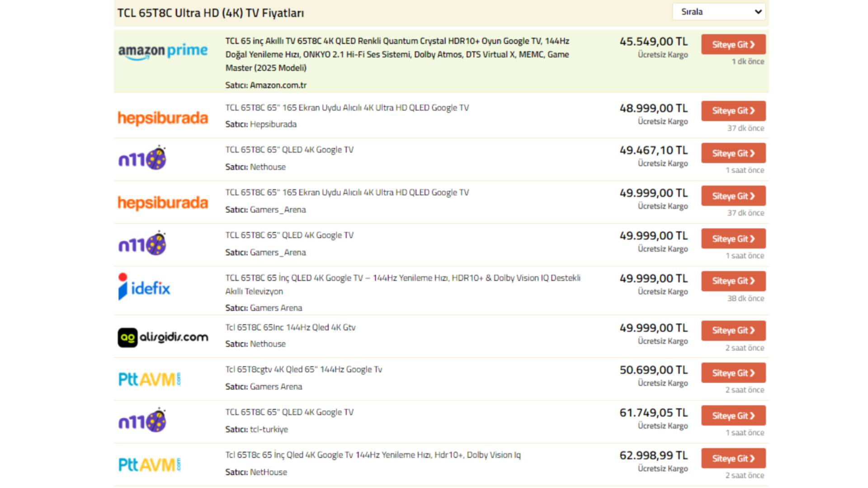
Task: Open the 'Tcl 65T8c 65 İnç Qled' PttAVM title
Action: point(373,455)
